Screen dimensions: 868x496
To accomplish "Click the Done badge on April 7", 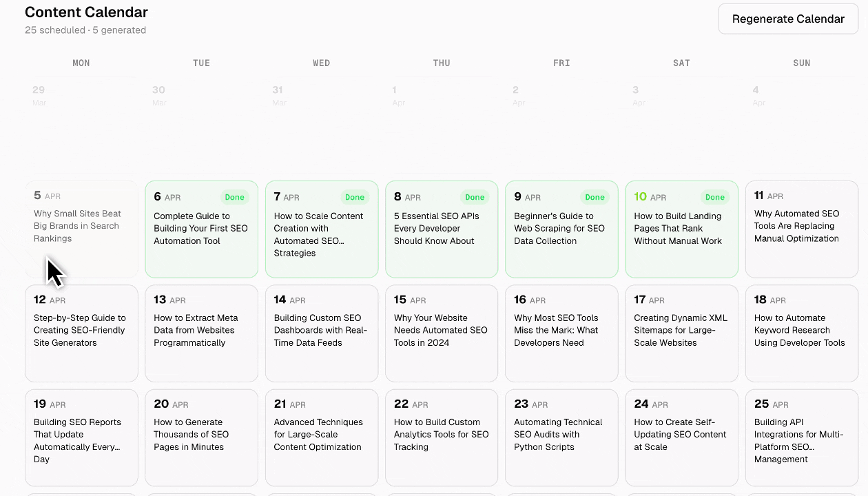I will pos(355,197).
